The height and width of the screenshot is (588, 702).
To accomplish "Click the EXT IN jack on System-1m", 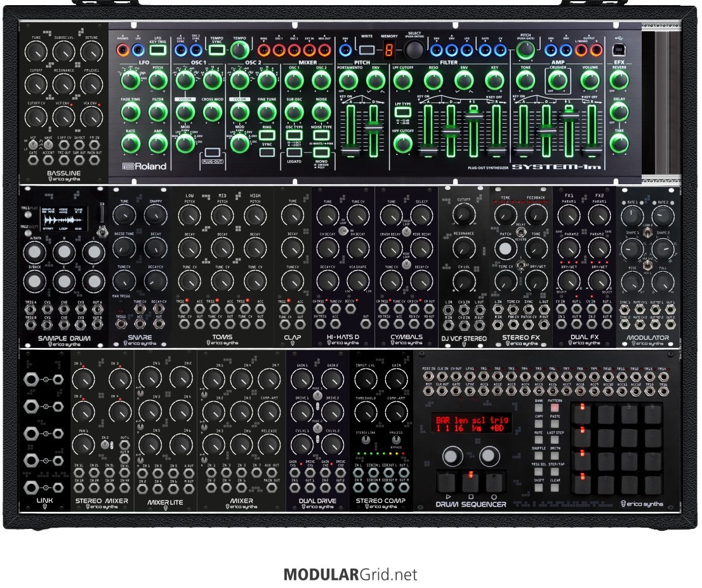I will [309, 50].
